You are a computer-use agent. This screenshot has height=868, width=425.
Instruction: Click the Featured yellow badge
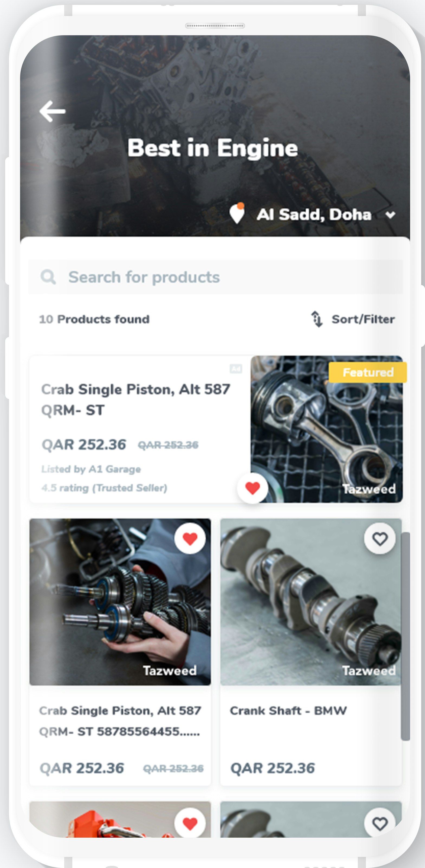368,372
